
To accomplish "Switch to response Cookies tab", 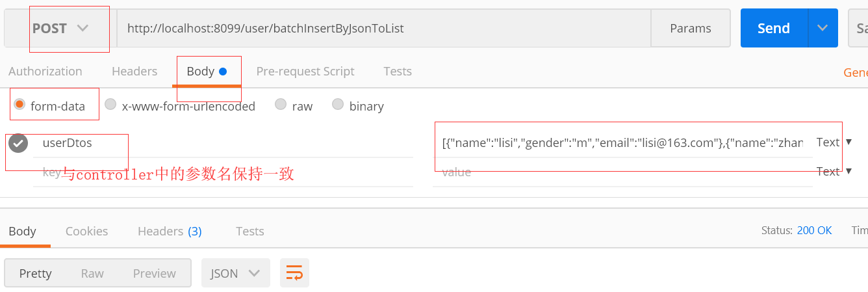I will click(x=86, y=231).
